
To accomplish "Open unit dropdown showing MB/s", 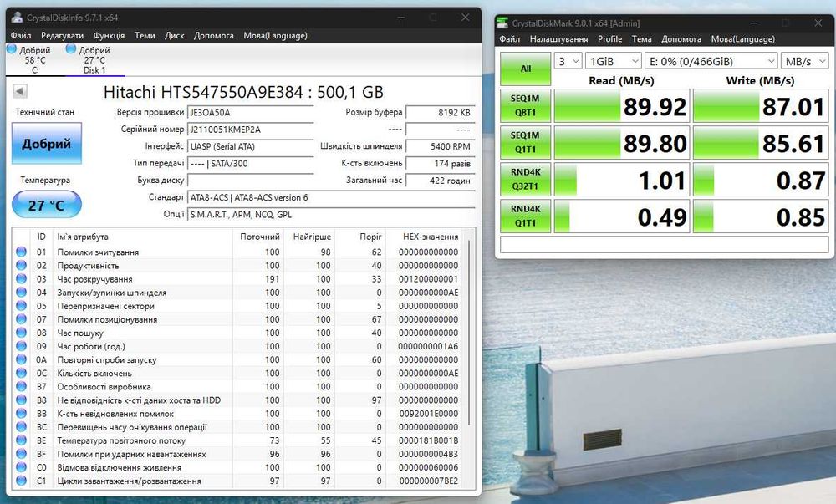I will point(805,61).
